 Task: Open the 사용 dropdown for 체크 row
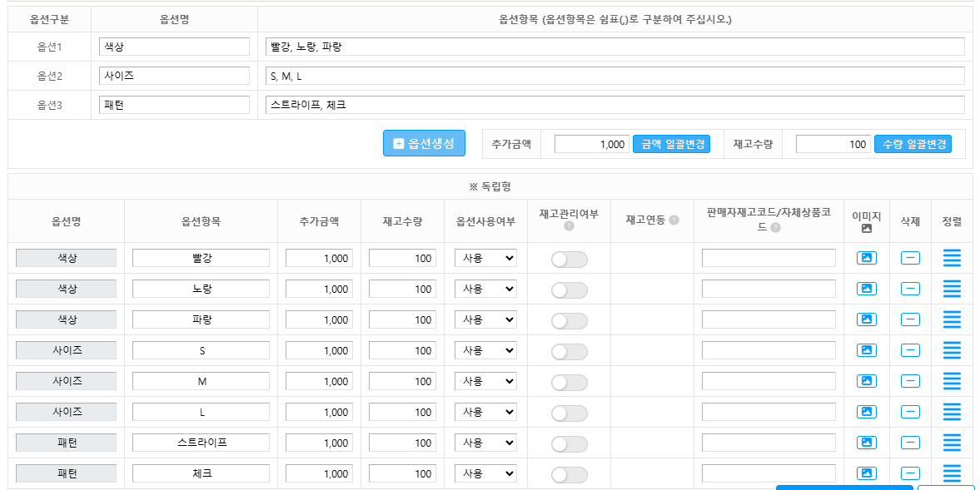coord(485,474)
